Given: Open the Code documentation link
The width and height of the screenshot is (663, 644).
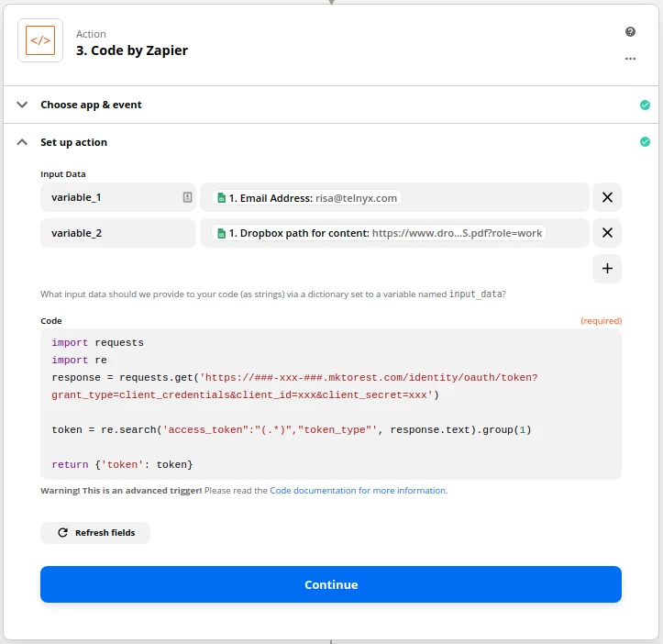Looking at the screenshot, I should click(358, 491).
